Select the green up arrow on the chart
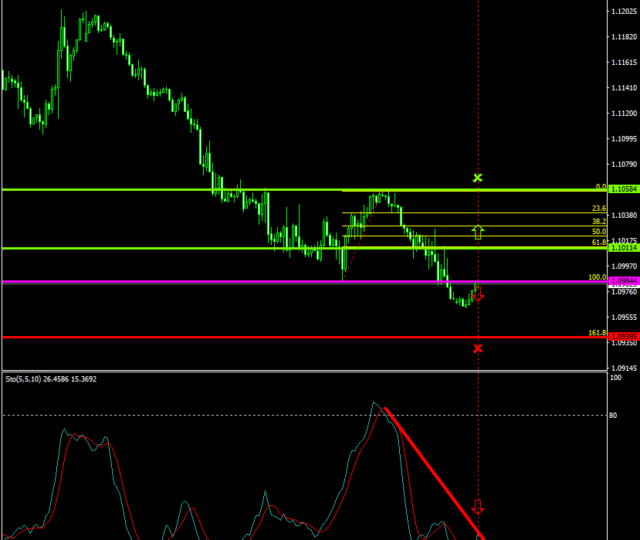640x540 pixels. click(478, 232)
